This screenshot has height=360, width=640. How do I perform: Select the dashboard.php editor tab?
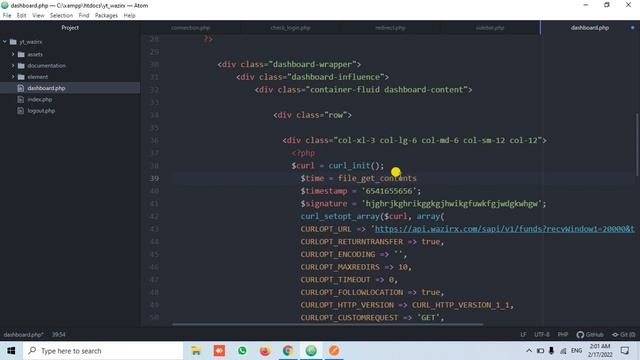coord(590,28)
